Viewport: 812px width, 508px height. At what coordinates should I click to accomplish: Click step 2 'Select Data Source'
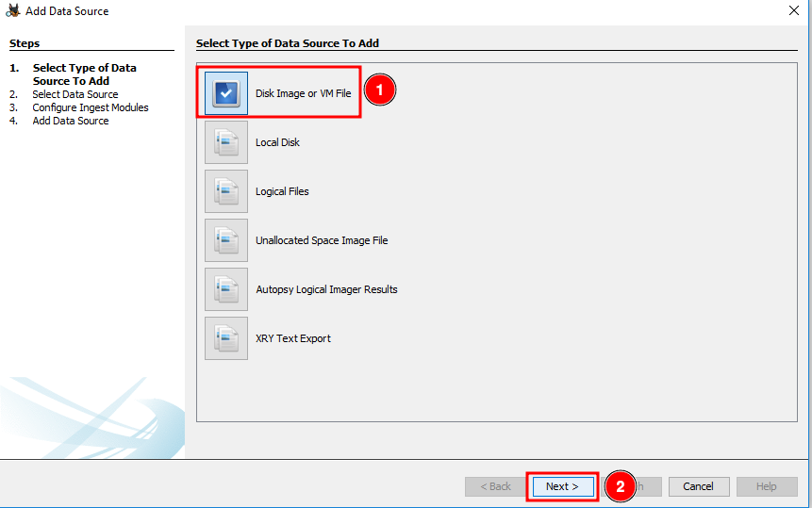click(x=75, y=94)
